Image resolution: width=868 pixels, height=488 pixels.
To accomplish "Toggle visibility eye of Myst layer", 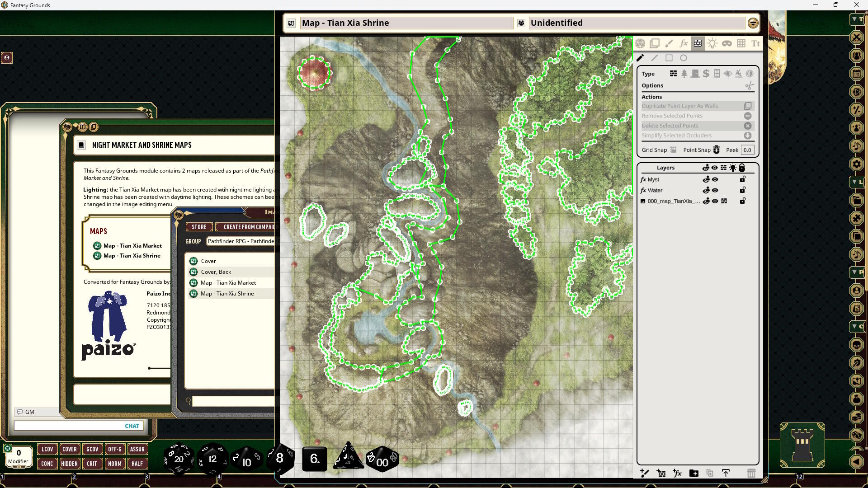I will 715,179.
